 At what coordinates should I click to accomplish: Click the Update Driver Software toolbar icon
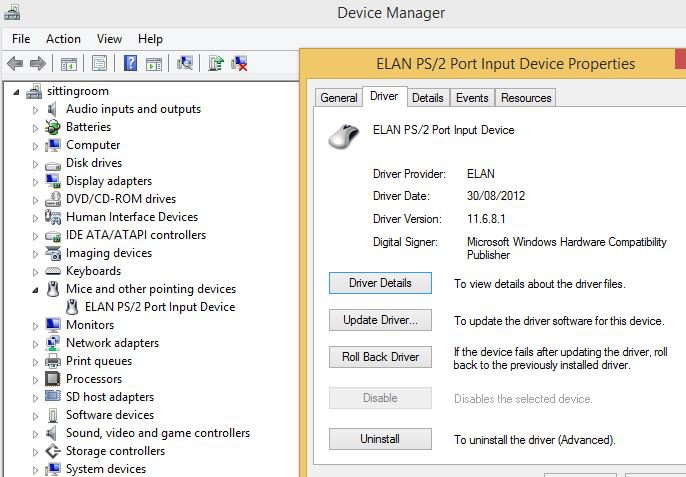[216, 64]
